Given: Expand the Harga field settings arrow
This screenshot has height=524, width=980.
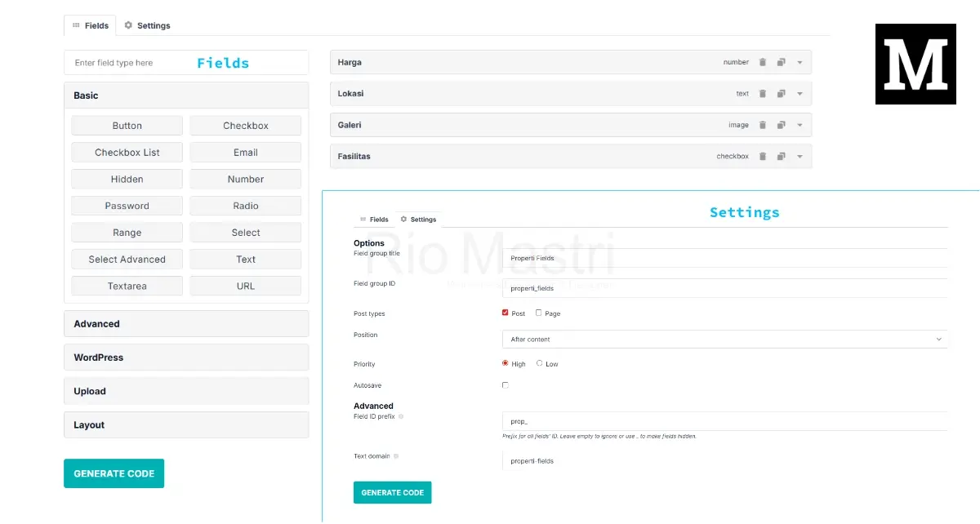Looking at the screenshot, I should click(x=800, y=62).
